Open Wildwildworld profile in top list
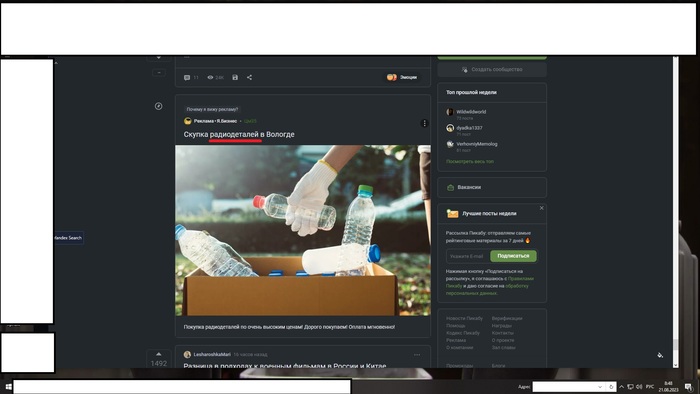This screenshot has width=700, height=394. tap(471, 112)
